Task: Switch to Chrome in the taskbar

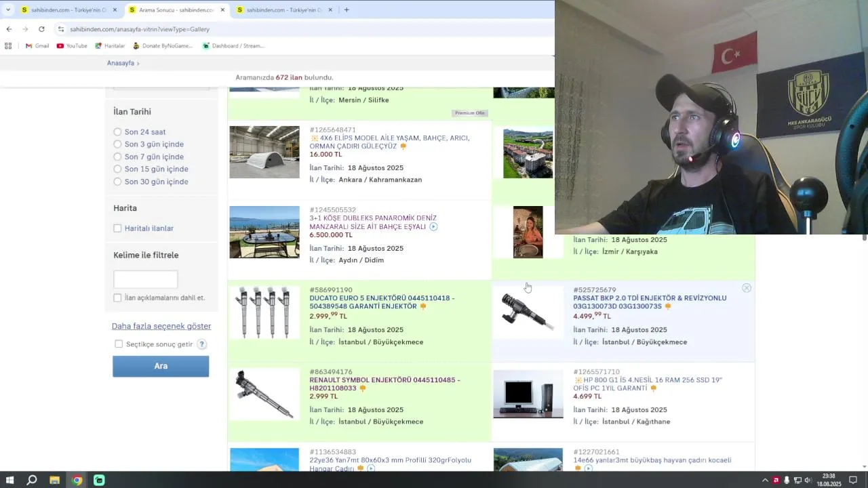Action: 77,480
